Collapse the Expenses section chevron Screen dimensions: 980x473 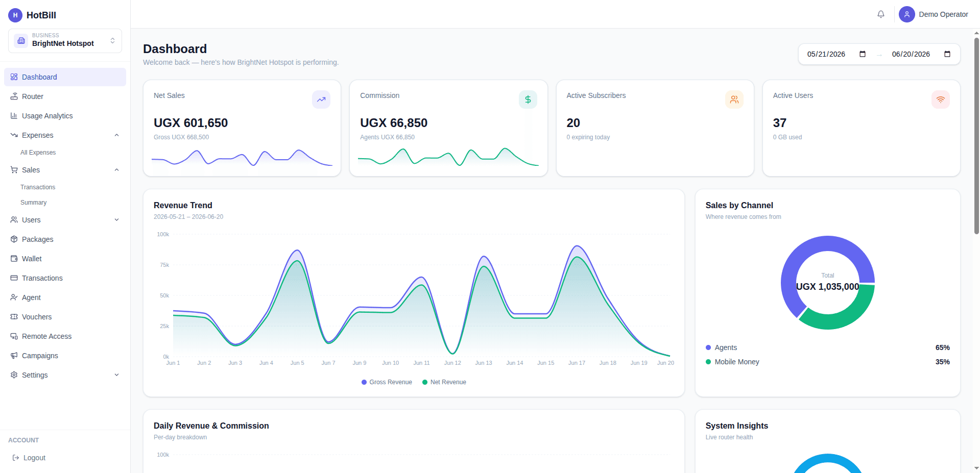click(116, 135)
